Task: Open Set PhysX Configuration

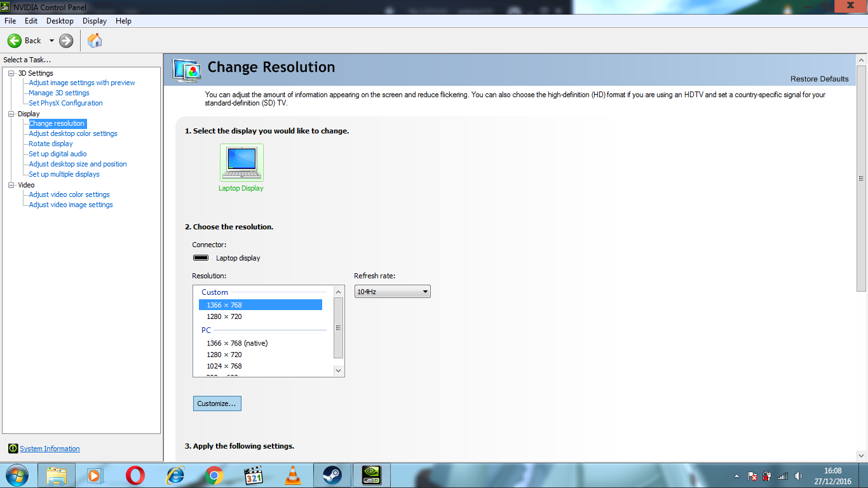Action: 65,103
